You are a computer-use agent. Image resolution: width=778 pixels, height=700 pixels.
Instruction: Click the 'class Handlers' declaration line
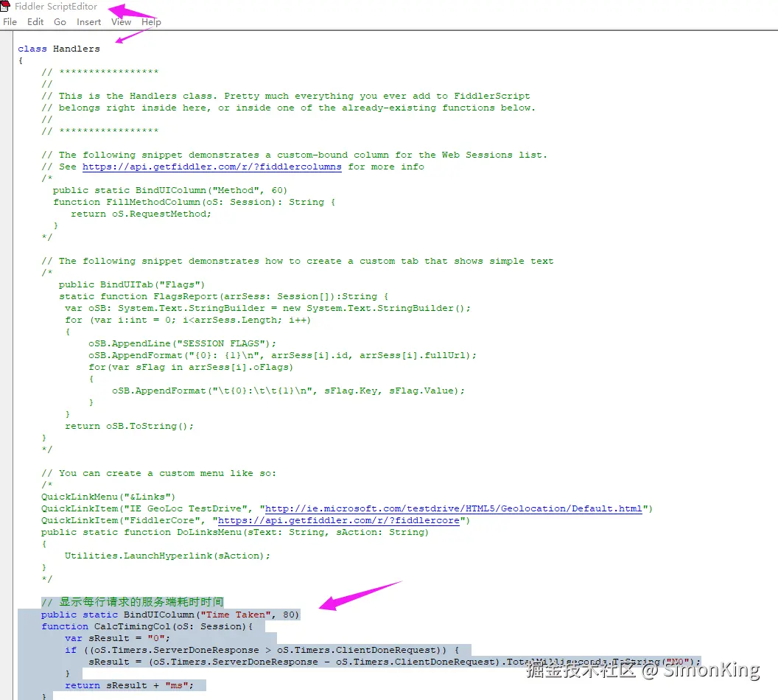point(59,49)
